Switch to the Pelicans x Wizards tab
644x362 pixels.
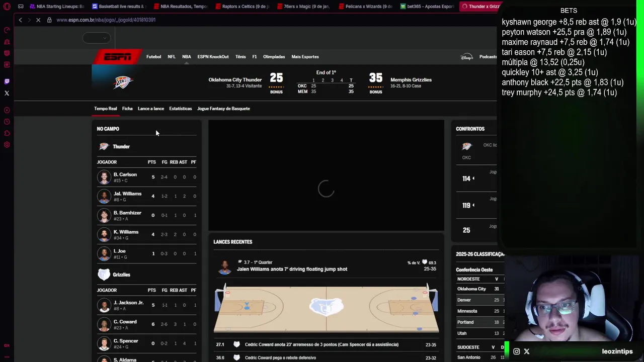click(366, 7)
